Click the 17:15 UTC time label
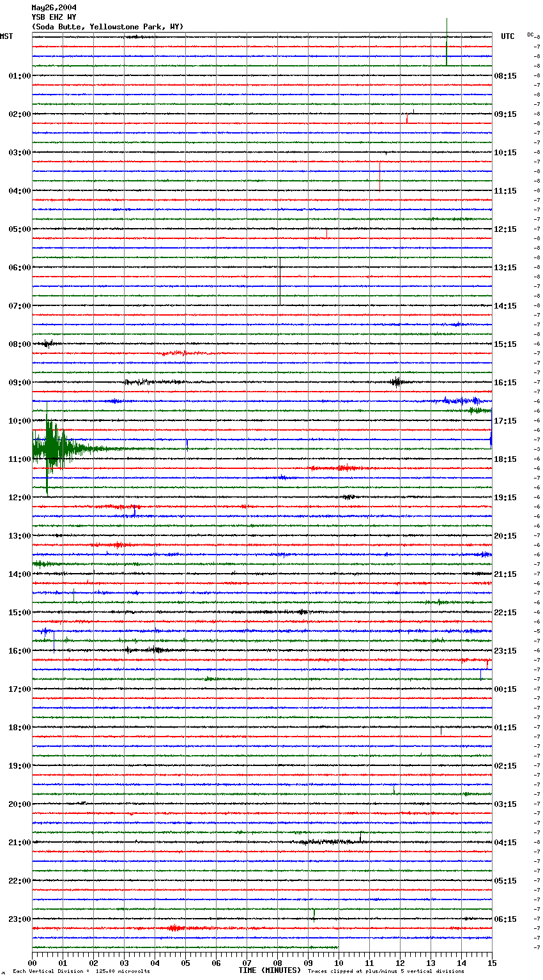 click(505, 421)
